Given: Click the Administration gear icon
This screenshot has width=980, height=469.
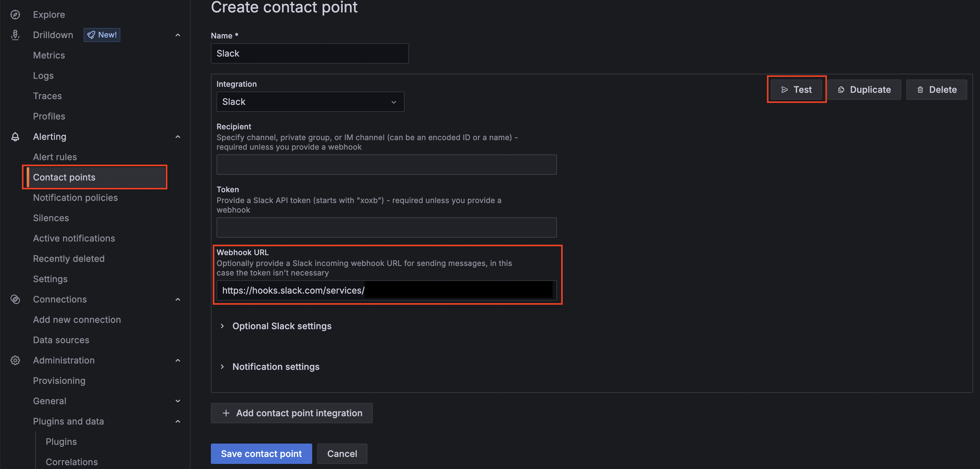Looking at the screenshot, I should 15,360.
